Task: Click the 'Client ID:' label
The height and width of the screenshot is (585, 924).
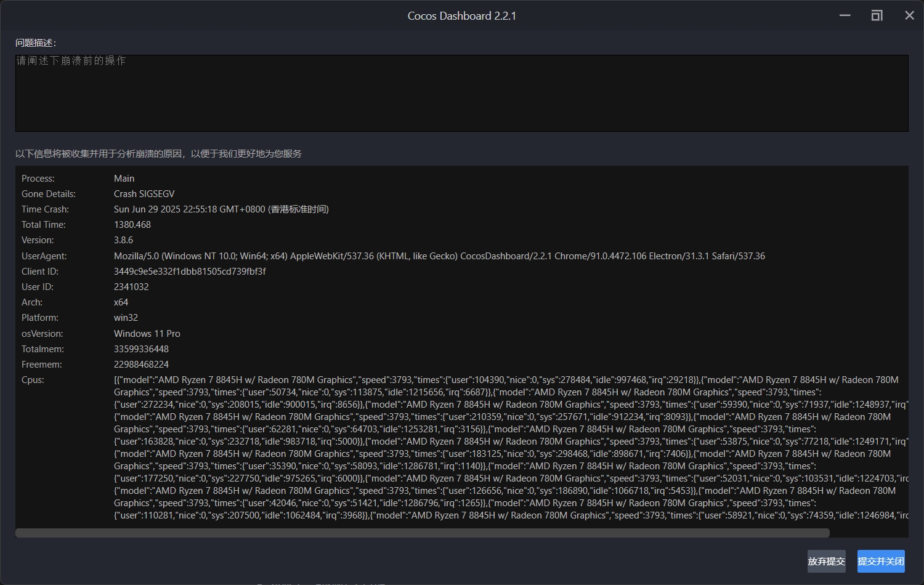Action: (41, 272)
